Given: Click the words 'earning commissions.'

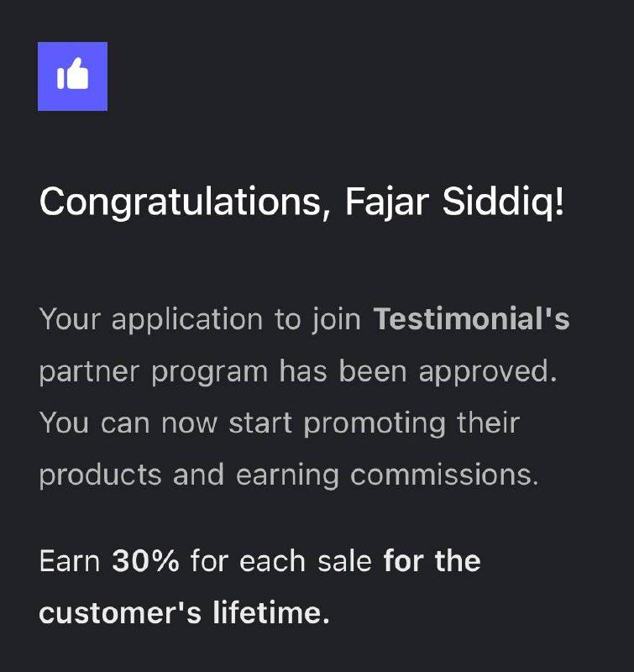Looking at the screenshot, I should point(387,475).
